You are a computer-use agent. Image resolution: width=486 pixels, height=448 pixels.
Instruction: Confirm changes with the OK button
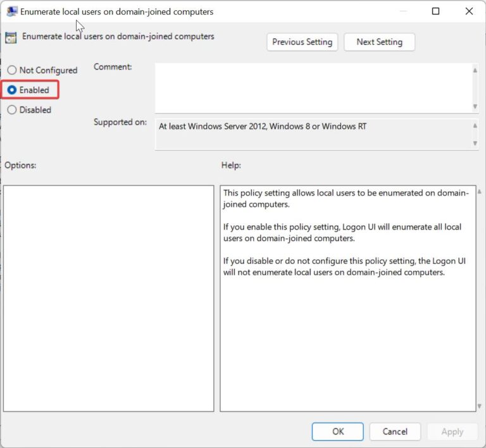point(338,432)
